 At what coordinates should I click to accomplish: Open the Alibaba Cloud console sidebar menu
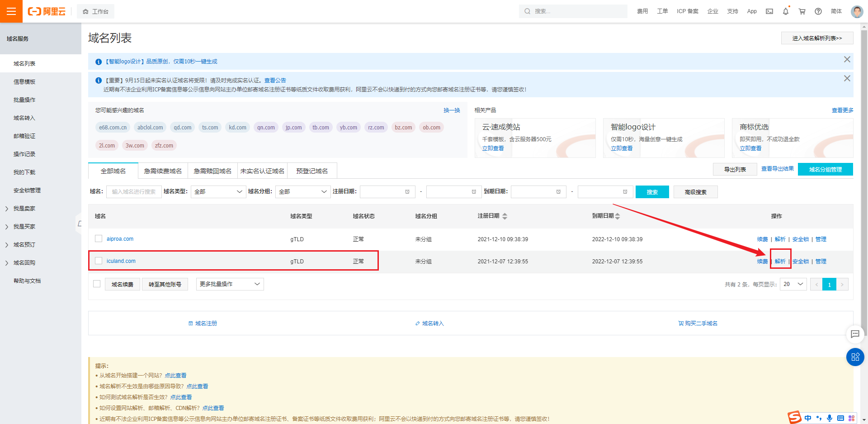[11, 11]
